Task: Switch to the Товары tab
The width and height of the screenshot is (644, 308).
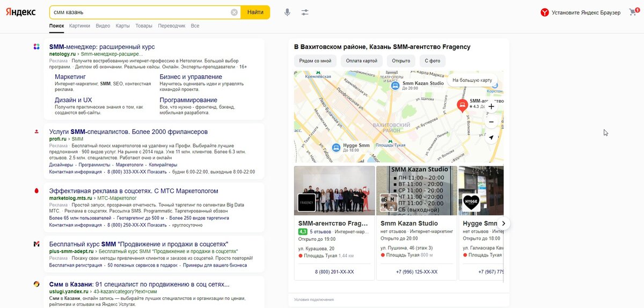Action: click(x=144, y=26)
